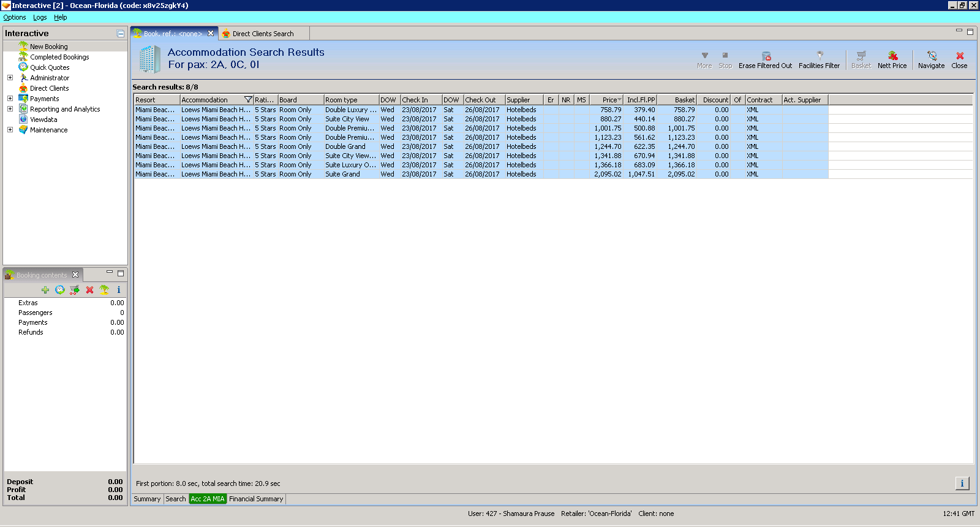Click the cart with green arrow icon
Viewport: 980px width, 527px height.
tap(75, 290)
